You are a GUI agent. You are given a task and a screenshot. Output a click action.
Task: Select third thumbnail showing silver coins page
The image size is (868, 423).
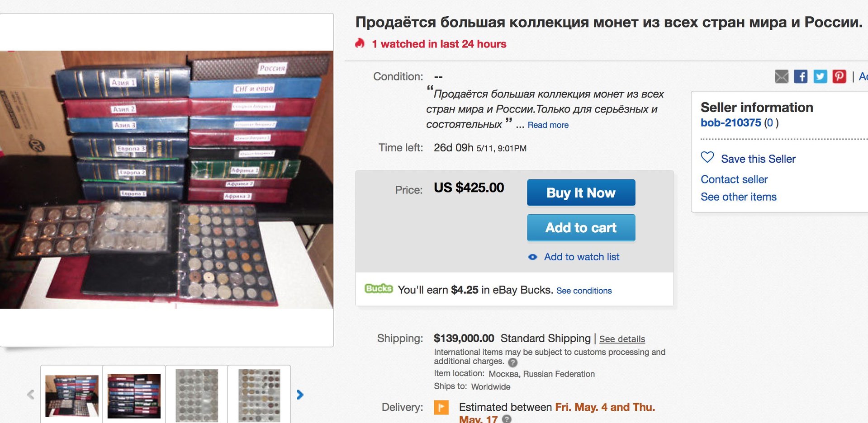coord(197,395)
